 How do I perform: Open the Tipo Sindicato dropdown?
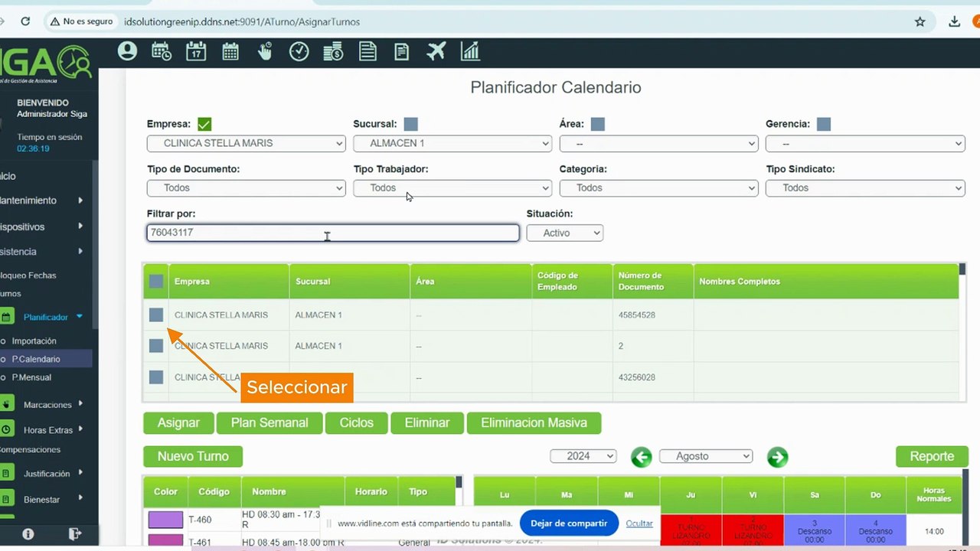pyautogui.click(x=865, y=187)
